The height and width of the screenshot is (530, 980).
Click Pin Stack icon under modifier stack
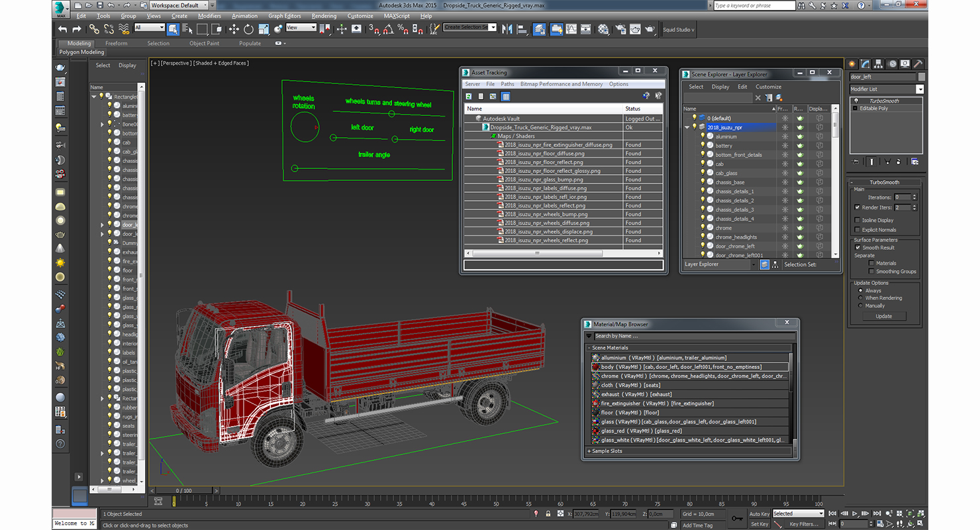[x=856, y=161]
